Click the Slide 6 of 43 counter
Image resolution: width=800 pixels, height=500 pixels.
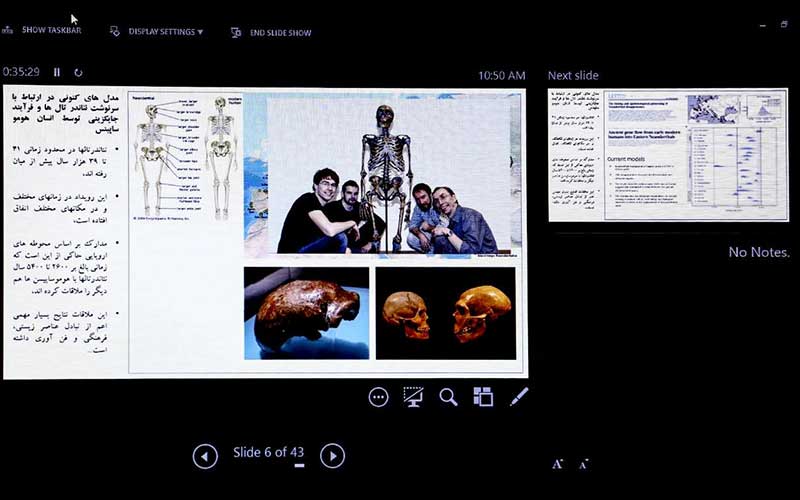point(268,453)
